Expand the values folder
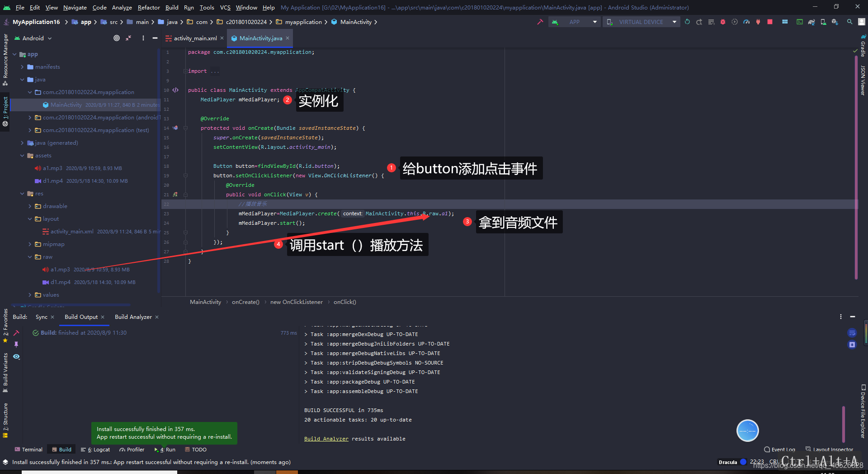The width and height of the screenshot is (868, 474). [30, 295]
